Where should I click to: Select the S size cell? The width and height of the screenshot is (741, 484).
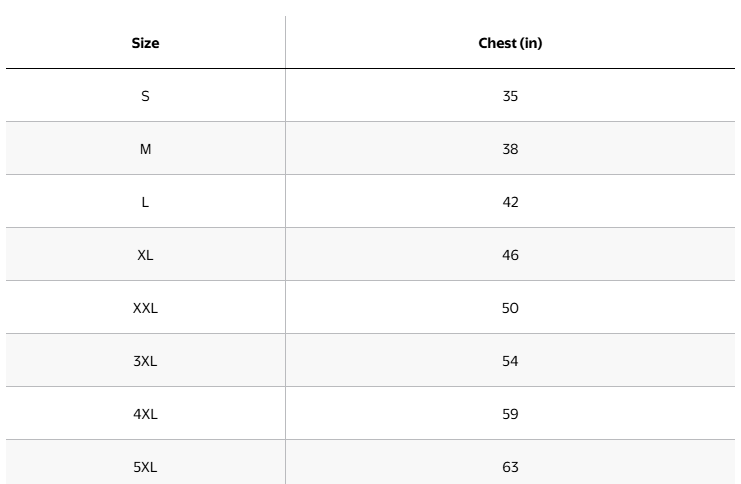pos(146,96)
